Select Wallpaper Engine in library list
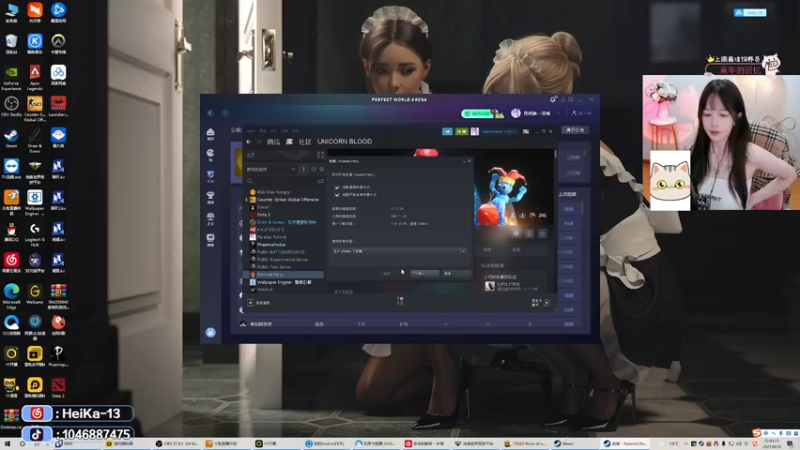Image resolution: width=800 pixels, height=450 pixels. pyautogui.click(x=284, y=282)
